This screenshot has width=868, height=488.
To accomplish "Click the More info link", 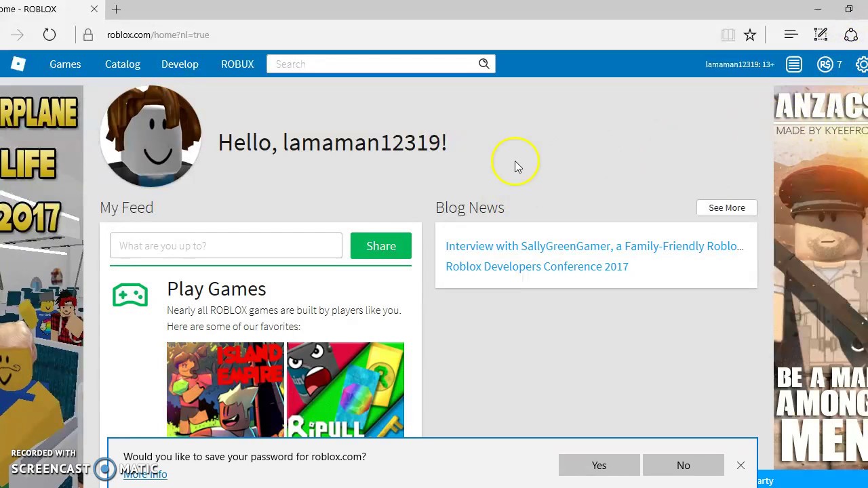I will click(145, 474).
